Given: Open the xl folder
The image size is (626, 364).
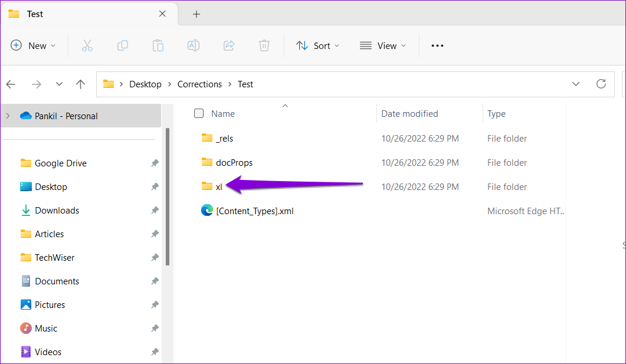Looking at the screenshot, I should click(x=218, y=187).
